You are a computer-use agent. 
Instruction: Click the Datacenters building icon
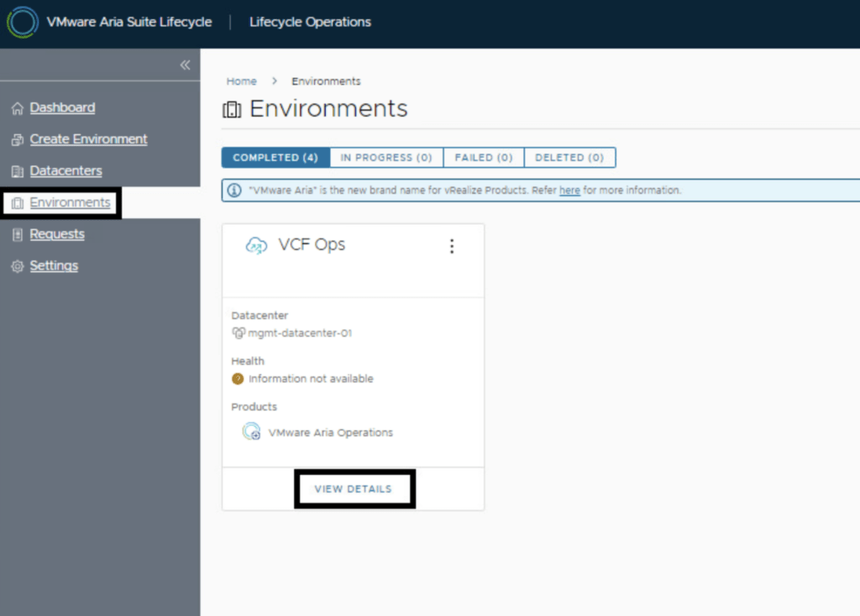(x=17, y=172)
